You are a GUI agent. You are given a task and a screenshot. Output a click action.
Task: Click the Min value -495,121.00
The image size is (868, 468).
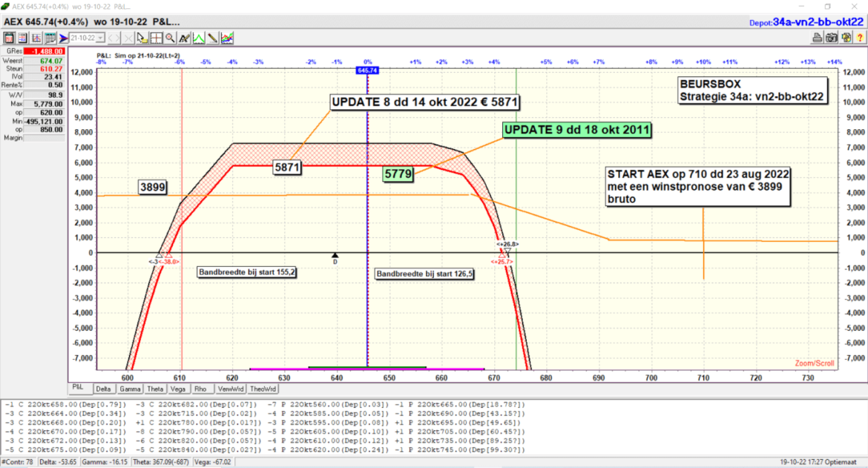point(45,121)
